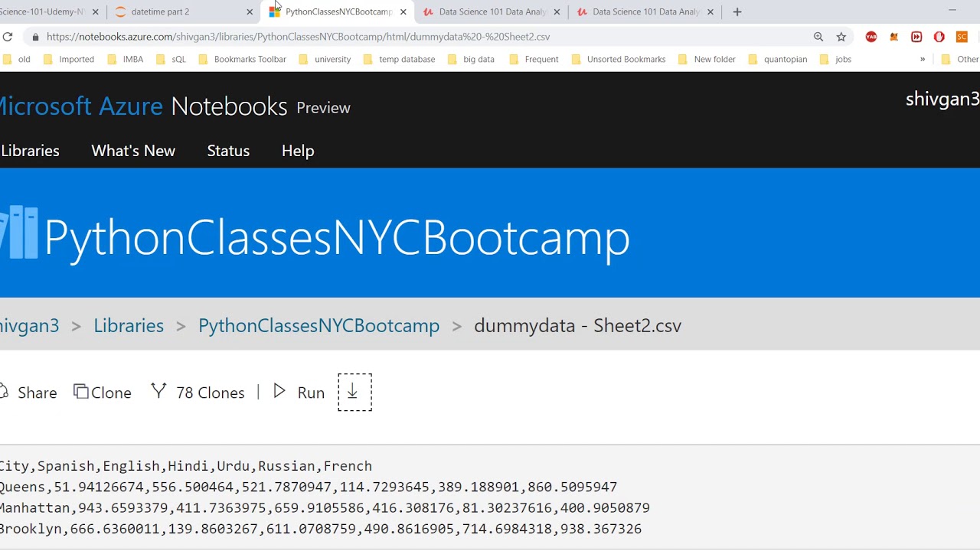
Task: Open the orange SC extension
Action: (x=962, y=37)
